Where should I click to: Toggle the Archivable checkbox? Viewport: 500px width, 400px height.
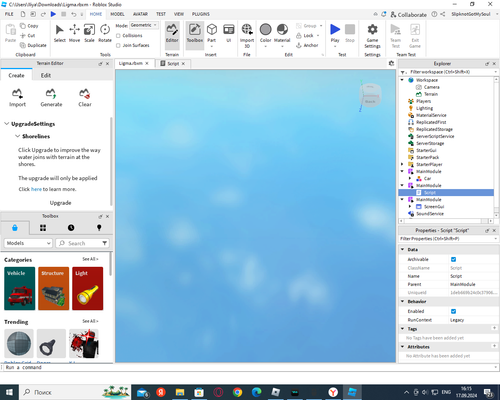point(453,259)
